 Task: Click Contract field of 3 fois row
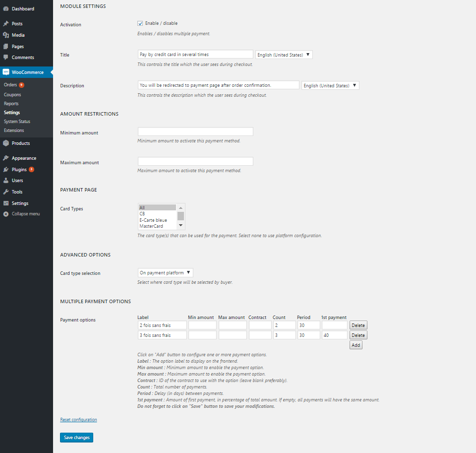pyautogui.click(x=260, y=335)
